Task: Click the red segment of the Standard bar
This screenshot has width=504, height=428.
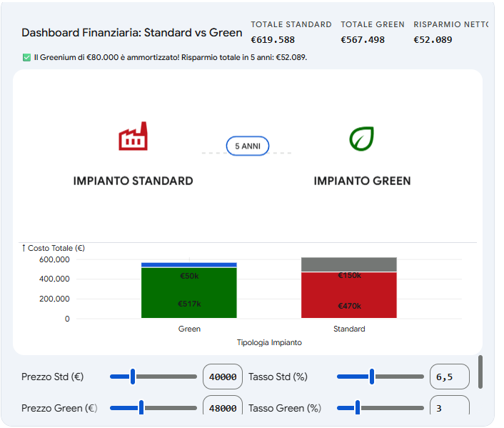Action: (x=349, y=295)
